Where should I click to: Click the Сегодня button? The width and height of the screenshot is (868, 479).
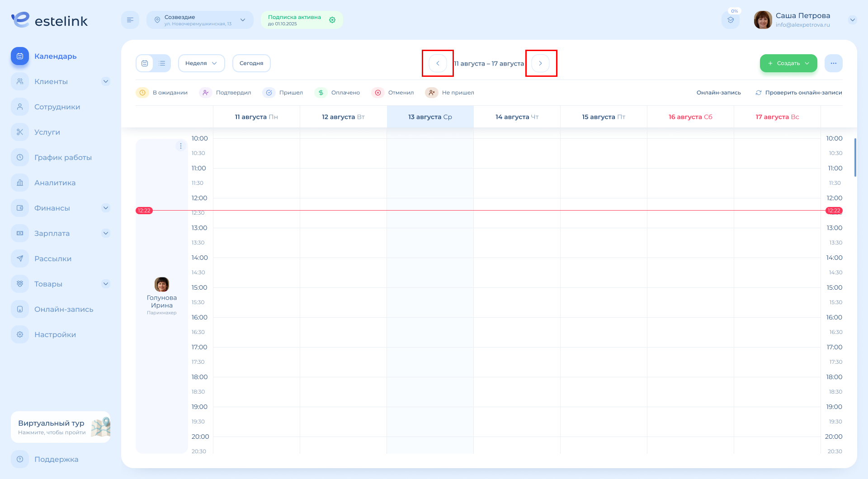point(251,63)
